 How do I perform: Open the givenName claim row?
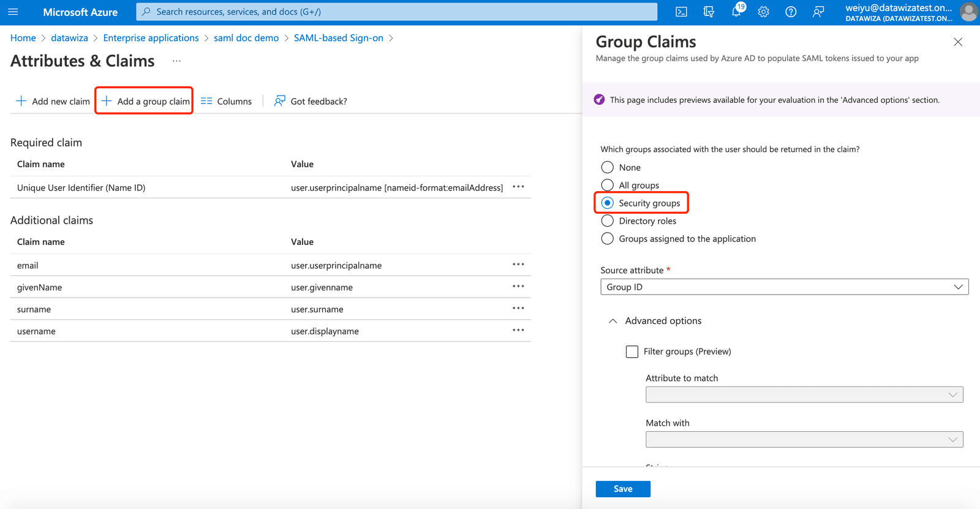pyautogui.click(x=270, y=287)
